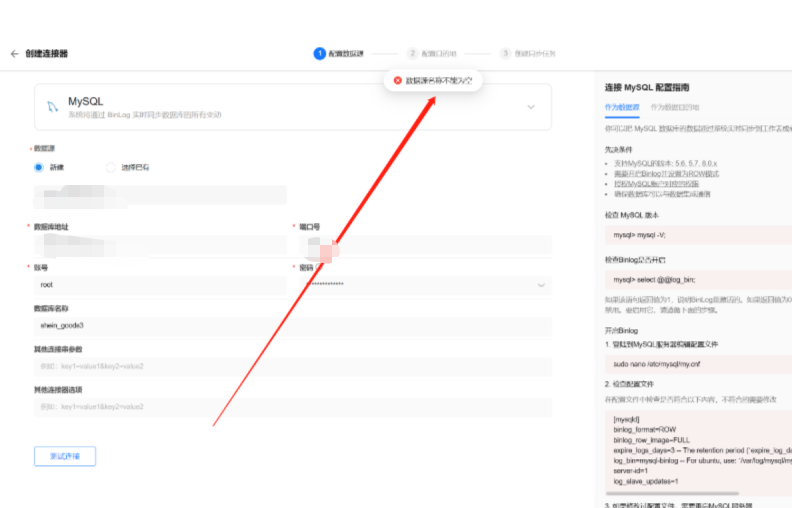Click the 数据库名称 field with shein_goods3
The height and width of the screenshot is (508, 792).
pos(293,326)
